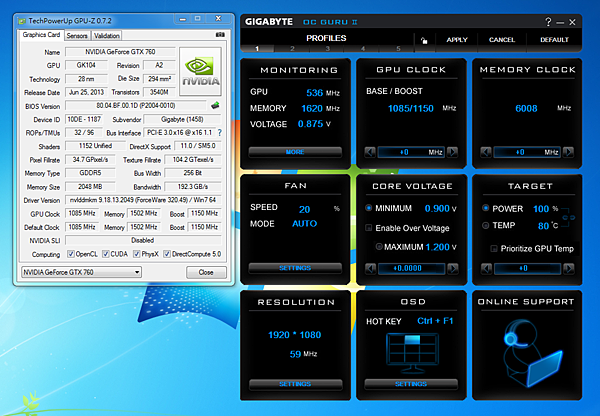The image size is (600, 416).
Task: Open OSD SETTINGS button
Action: tap(411, 384)
